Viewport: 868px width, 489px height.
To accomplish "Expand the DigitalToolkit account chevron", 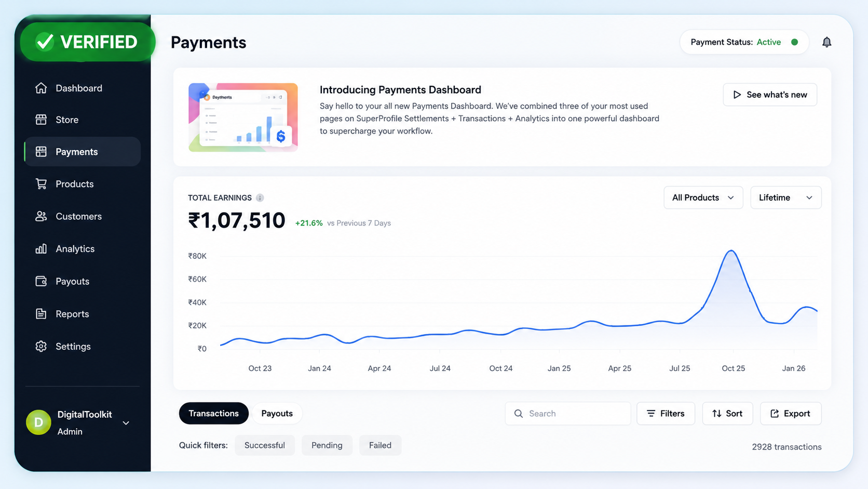I will pyautogui.click(x=126, y=423).
